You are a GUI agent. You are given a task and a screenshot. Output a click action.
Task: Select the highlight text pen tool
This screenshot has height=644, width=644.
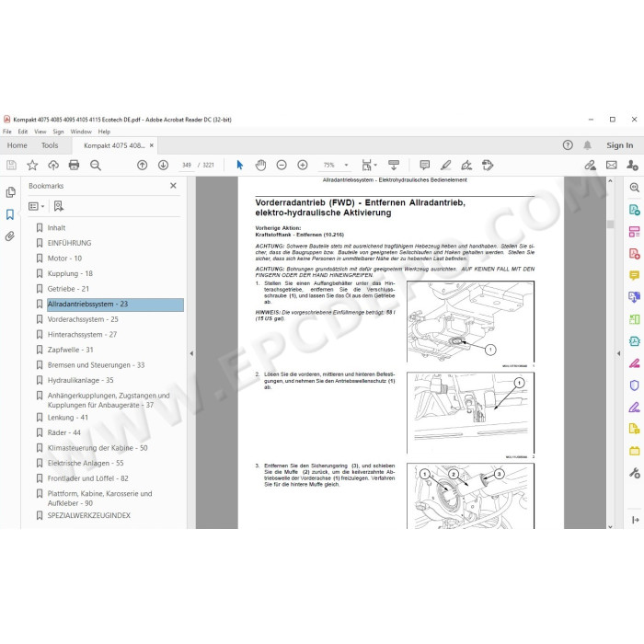[x=445, y=165]
